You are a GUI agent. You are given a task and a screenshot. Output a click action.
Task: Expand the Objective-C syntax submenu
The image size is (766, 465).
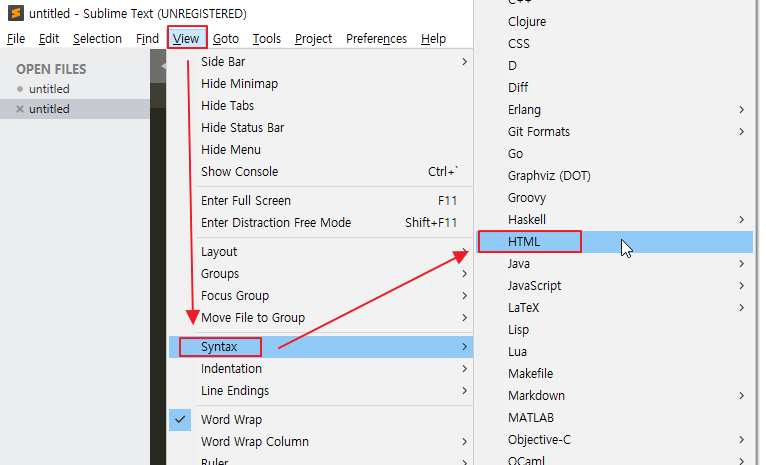[x=615, y=439]
